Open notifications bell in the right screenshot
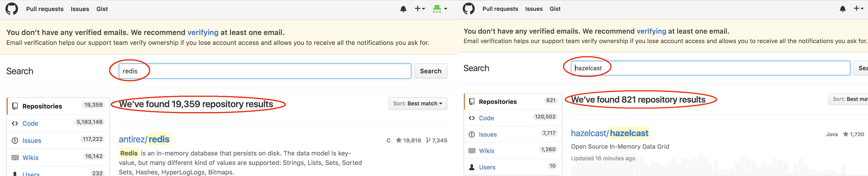The image size is (868, 176). tap(842, 9)
